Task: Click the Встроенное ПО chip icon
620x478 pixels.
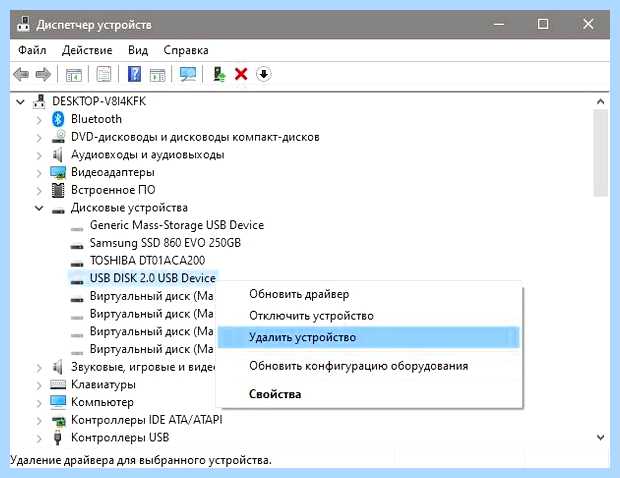Action: (x=58, y=190)
